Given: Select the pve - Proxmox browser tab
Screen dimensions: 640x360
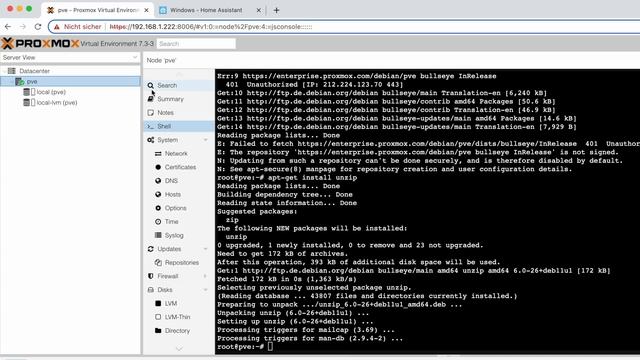Looking at the screenshot, I should point(98,10).
